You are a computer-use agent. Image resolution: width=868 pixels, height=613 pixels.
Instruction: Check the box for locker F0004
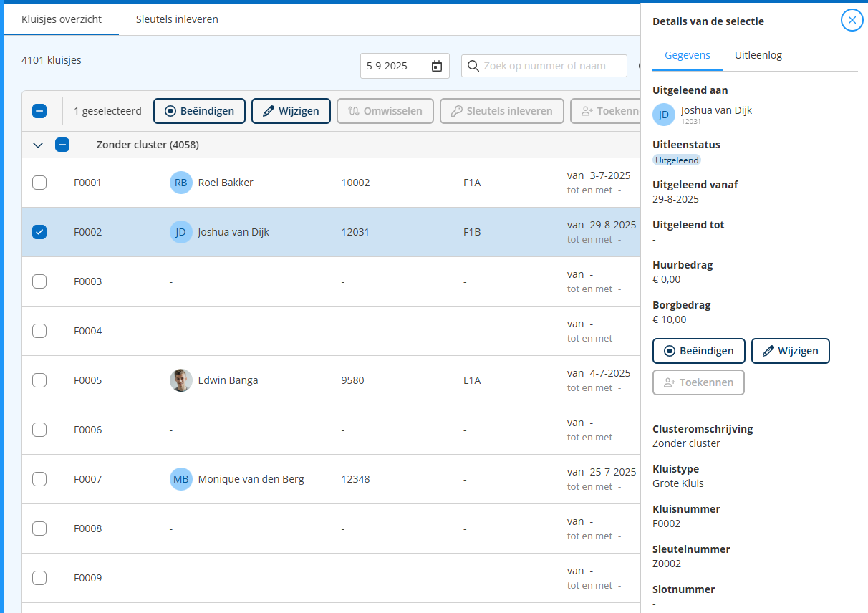(39, 331)
